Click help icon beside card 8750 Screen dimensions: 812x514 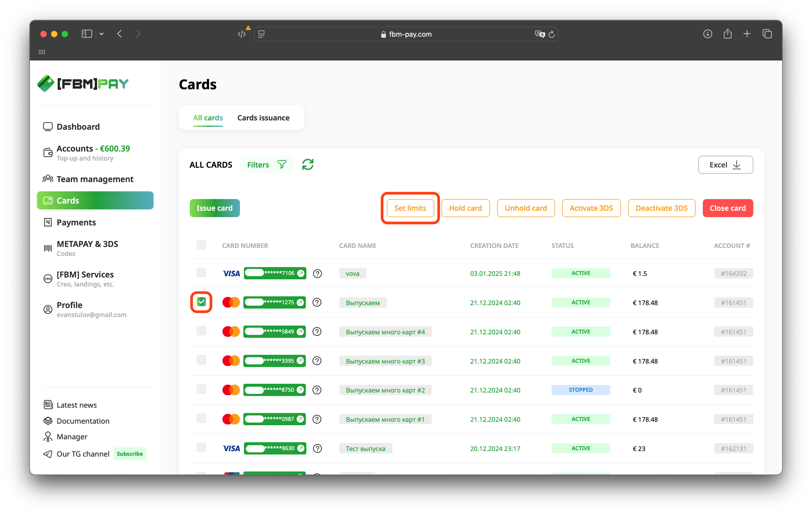(317, 390)
